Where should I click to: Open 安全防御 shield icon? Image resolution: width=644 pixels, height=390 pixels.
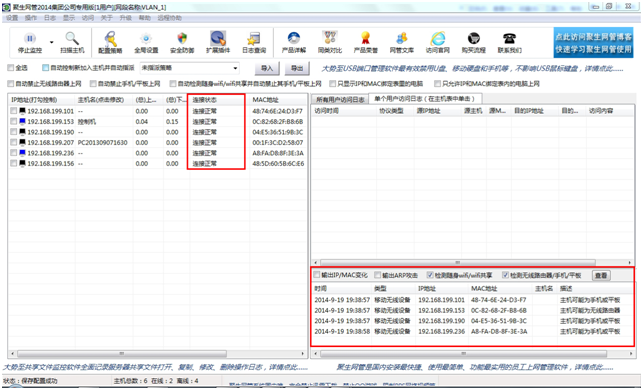click(x=182, y=39)
